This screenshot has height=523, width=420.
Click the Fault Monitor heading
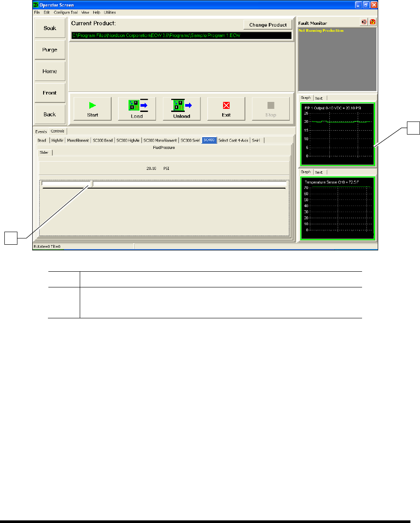point(312,23)
